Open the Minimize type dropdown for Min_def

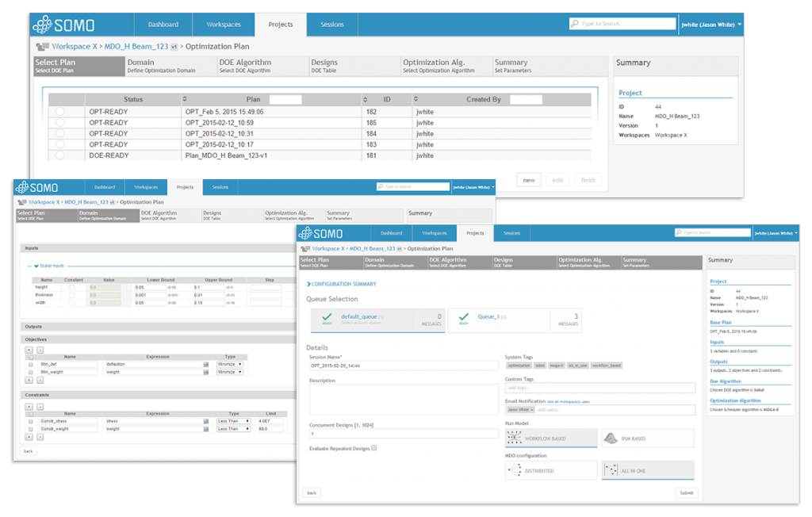tap(229, 364)
